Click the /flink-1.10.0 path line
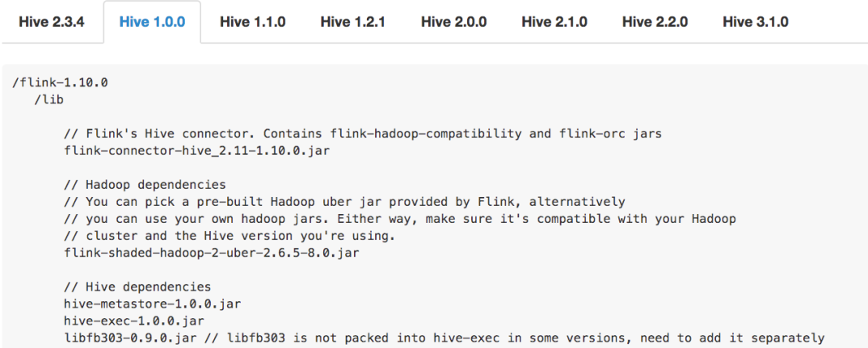The image size is (868, 348). 60,83
